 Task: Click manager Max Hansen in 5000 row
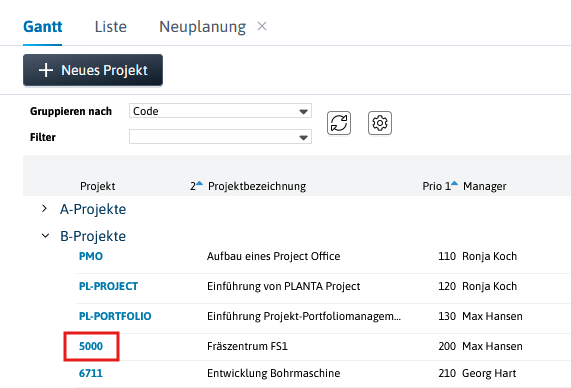(x=492, y=346)
